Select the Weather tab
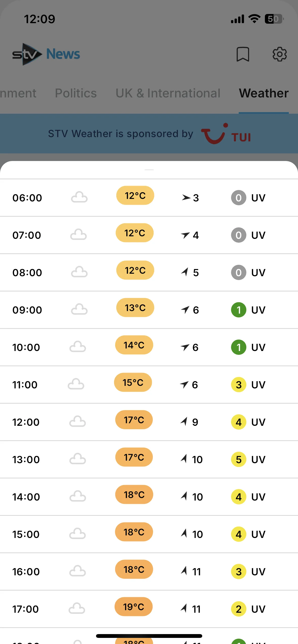This screenshot has height=644, width=298. tap(264, 93)
